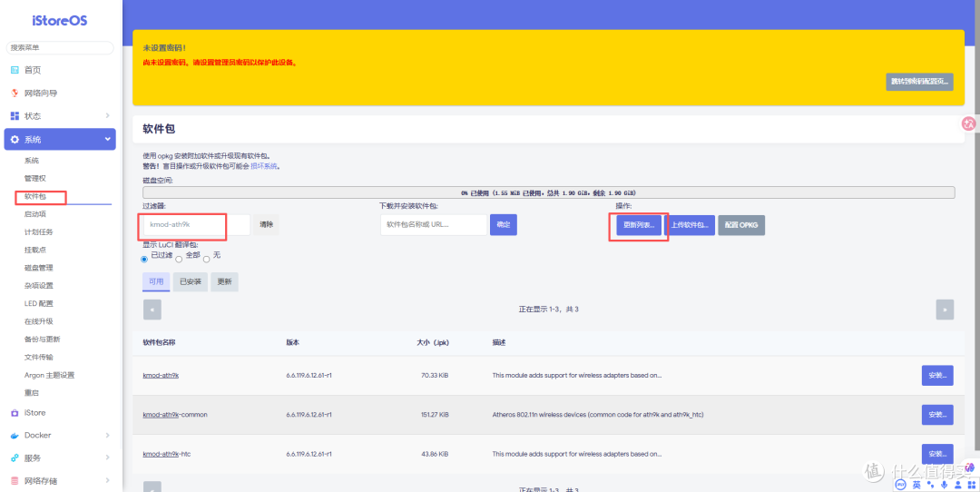This screenshot has height=492, width=980.
Task: Open the 启动项 submenu item
Action: tap(35, 214)
